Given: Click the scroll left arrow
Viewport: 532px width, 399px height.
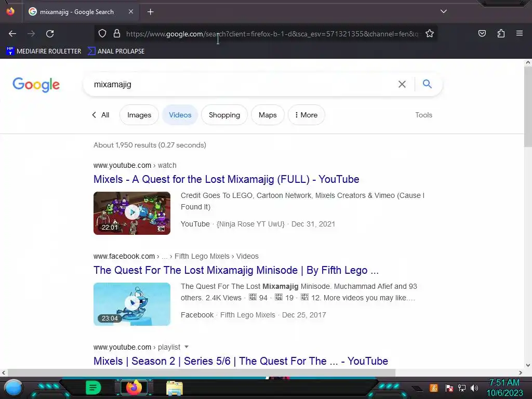Looking at the screenshot, I should (x=4, y=373).
